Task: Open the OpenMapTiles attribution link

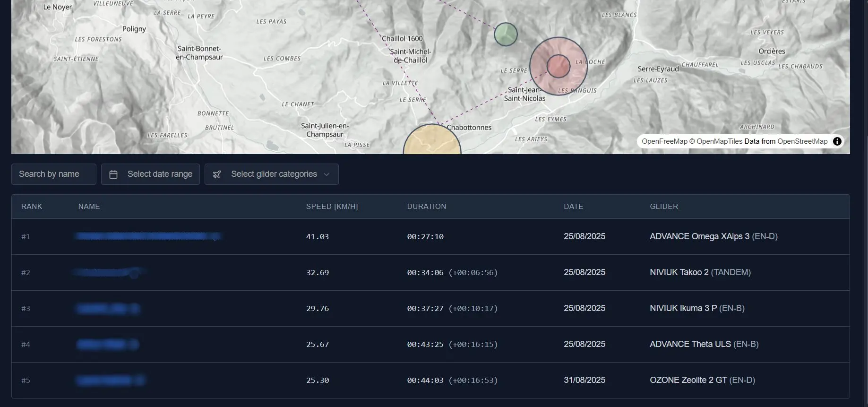Action: point(719,141)
